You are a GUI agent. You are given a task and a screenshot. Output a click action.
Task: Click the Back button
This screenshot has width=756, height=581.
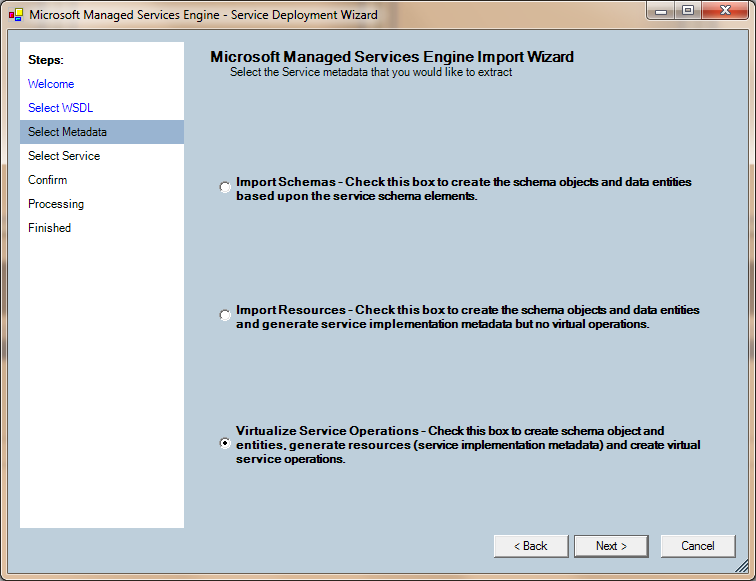pyautogui.click(x=531, y=546)
